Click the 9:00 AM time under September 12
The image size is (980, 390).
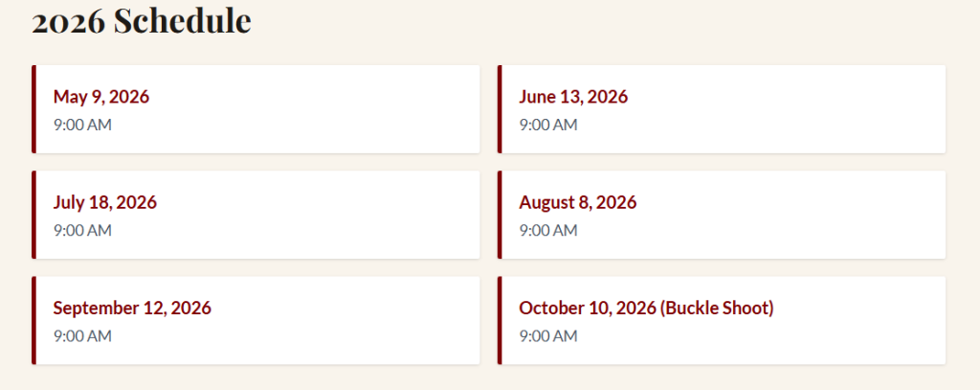pyautogui.click(x=82, y=336)
